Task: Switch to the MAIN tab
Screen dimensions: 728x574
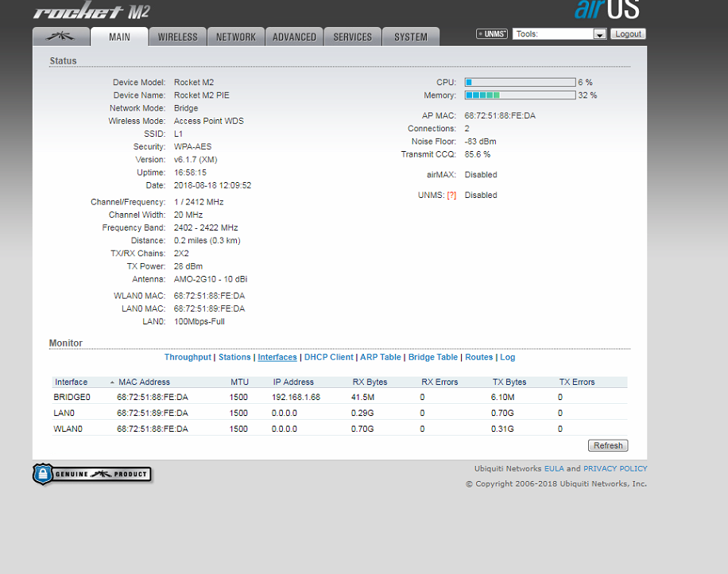Action: pos(119,37)
